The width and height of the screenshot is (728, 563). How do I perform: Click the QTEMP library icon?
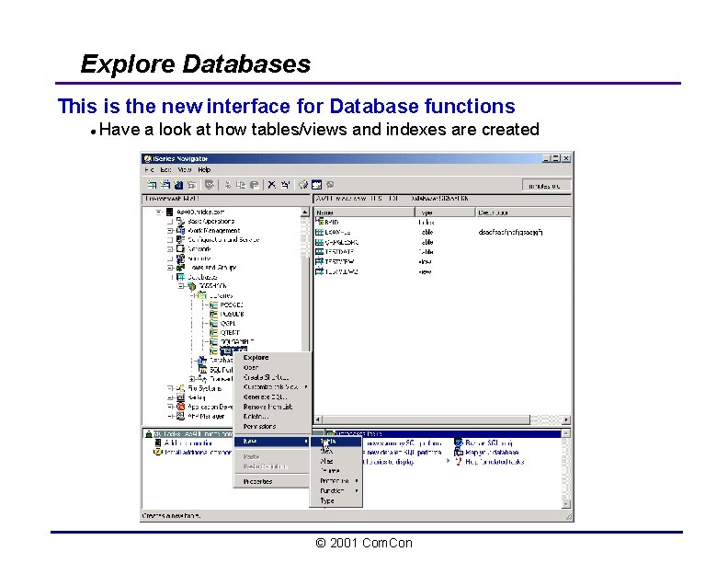(213, 333)
